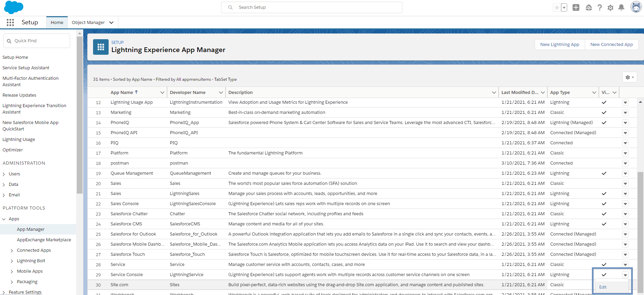Select App Manager in the sidebar

coord(30,229)
